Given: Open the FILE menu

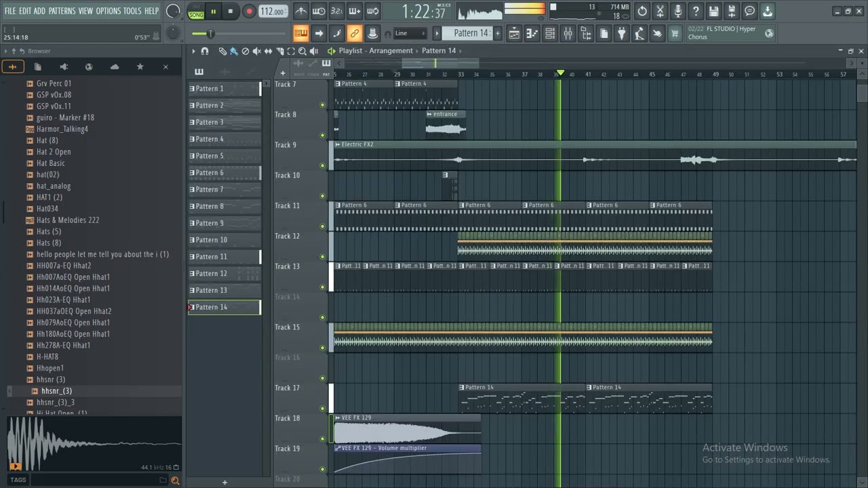Looking at the screenshot, I should click(x=10, y=11).
